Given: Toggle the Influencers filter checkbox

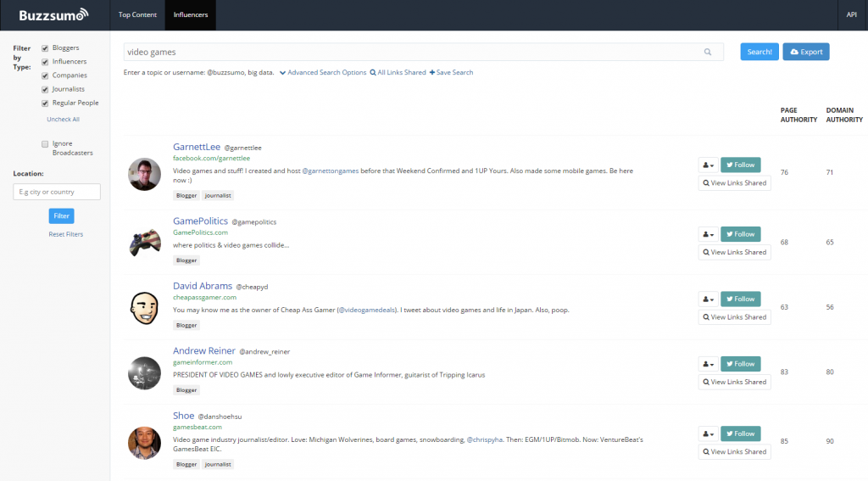Looking at the screenshot, I should (x=45, y=62).
